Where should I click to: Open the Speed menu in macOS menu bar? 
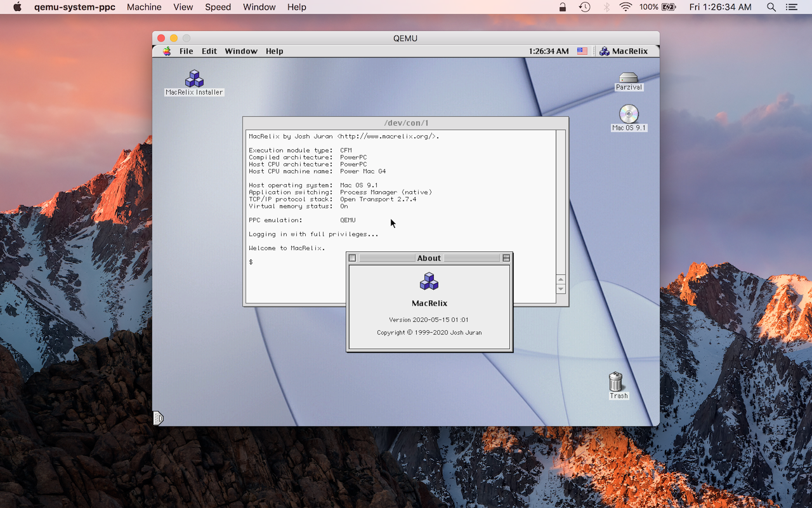(218, 7)
